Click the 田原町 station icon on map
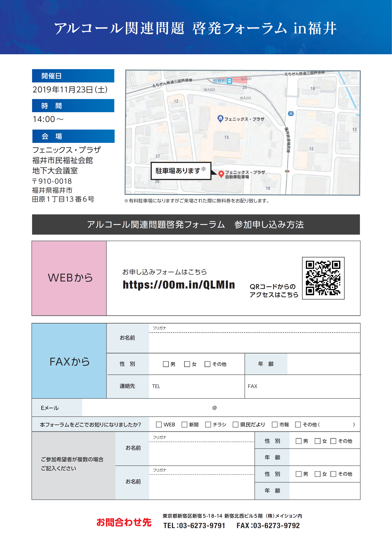 230,81
